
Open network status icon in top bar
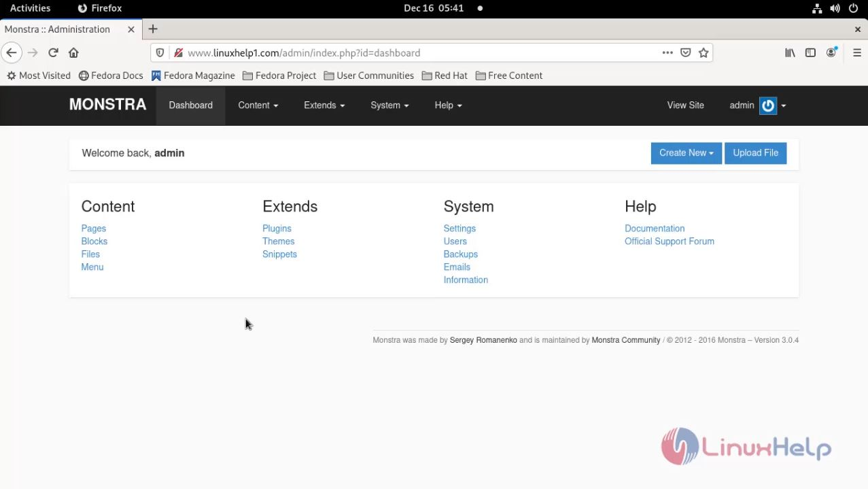point(816,8)
